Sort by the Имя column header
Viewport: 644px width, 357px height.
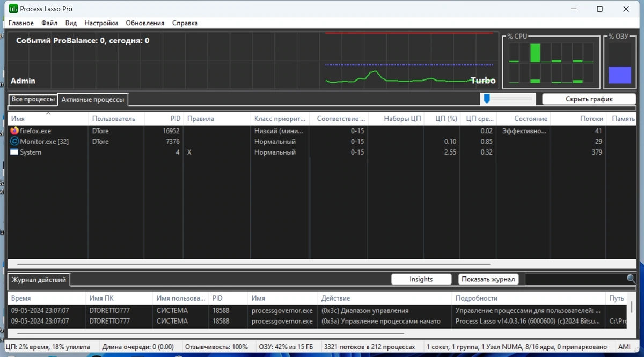48,119
